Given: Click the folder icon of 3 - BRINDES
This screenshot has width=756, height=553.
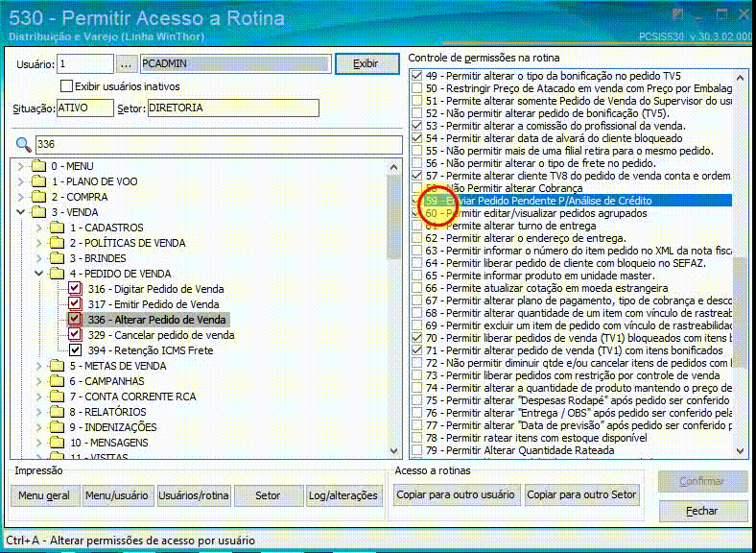Looking at the screenshot, I should [57, 258].
